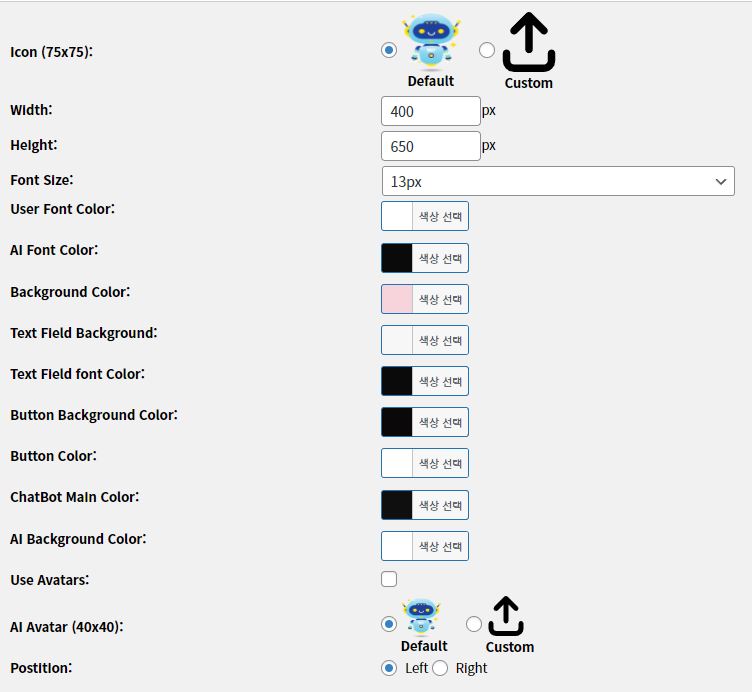This screenshot has height=692, width=752.
Task: Click the Width input field
Action: [430, 111]
